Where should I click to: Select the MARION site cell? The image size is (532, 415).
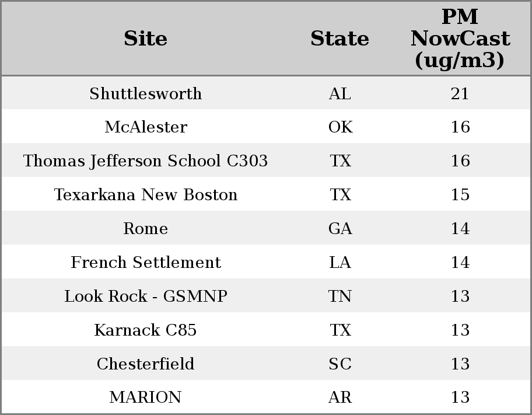[x=146, y=397]
